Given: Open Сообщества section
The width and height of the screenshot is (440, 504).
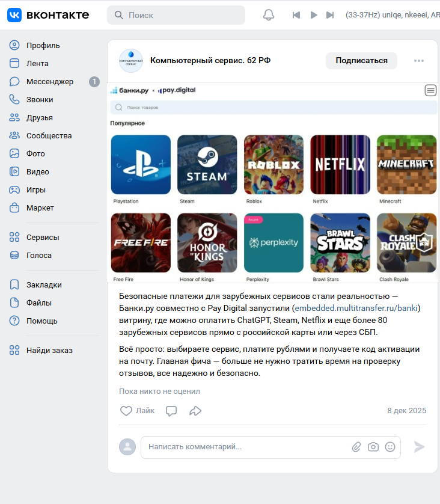Looking at the screenshot, I should coord(49,136).
